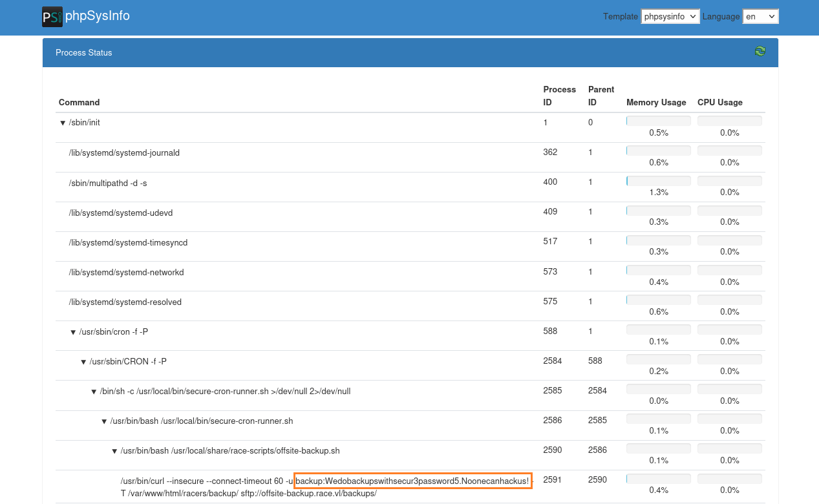Click the Memory Usage column header
The width and height of the screenshot is (819, 504).
point(656,102)
